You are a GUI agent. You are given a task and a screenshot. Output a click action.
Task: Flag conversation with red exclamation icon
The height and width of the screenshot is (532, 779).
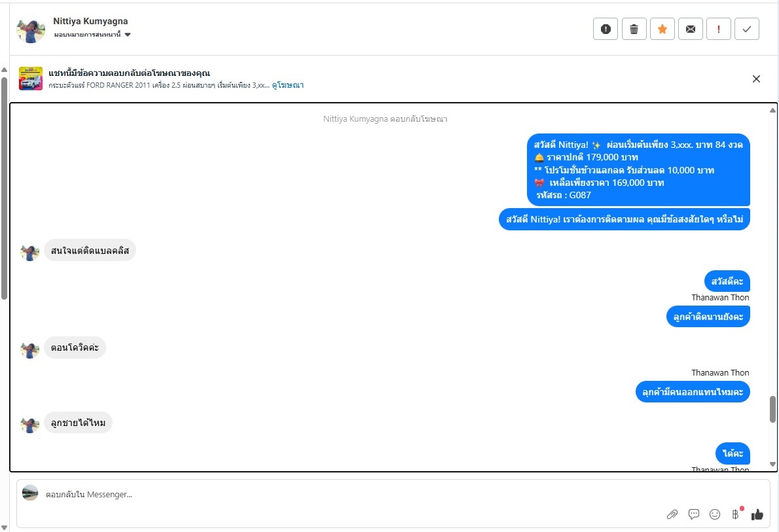pos(718,29)
